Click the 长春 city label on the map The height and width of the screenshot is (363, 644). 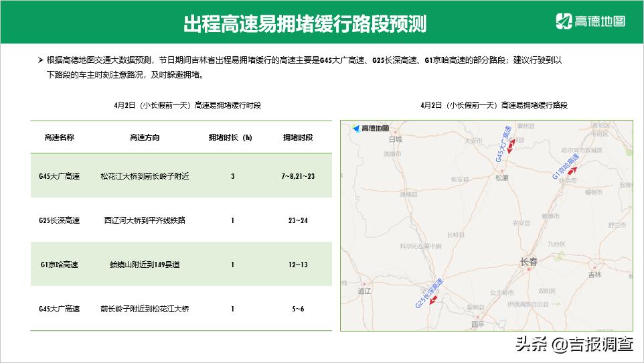[529, 261]
